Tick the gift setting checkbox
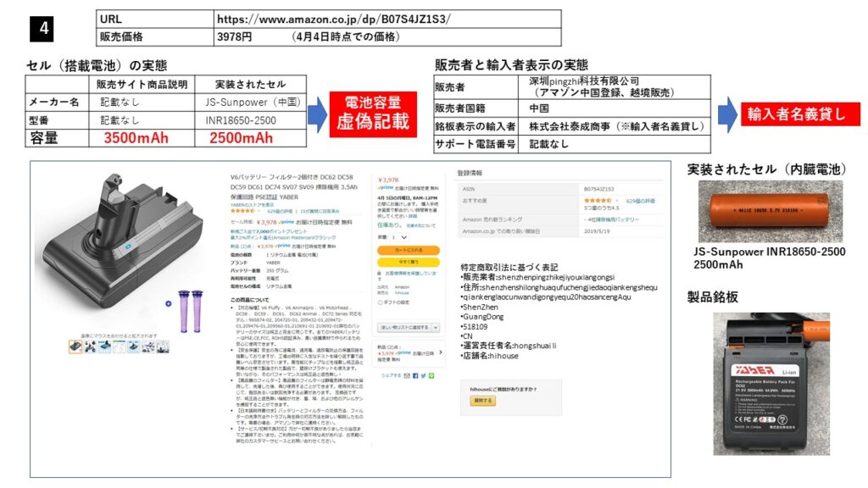 (380, 301)
